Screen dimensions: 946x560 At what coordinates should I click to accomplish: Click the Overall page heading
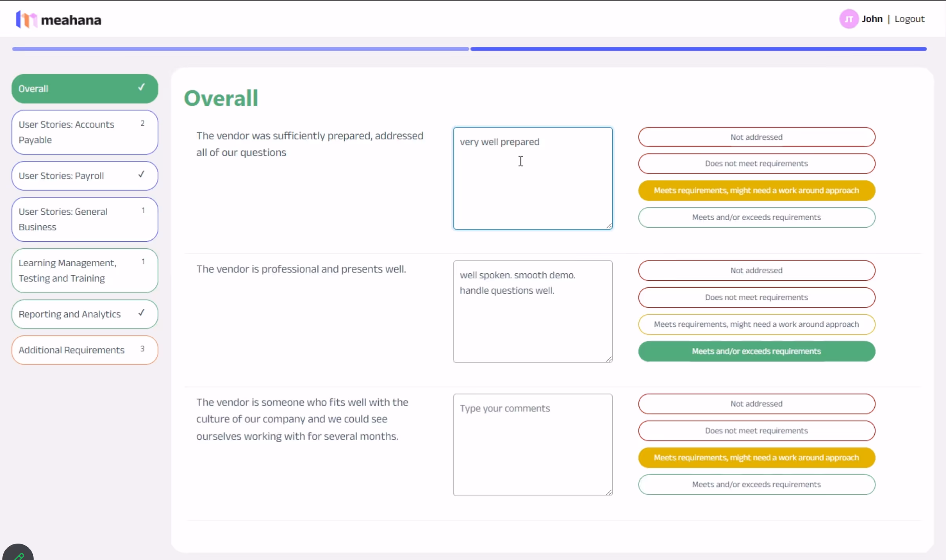point(221,98)
